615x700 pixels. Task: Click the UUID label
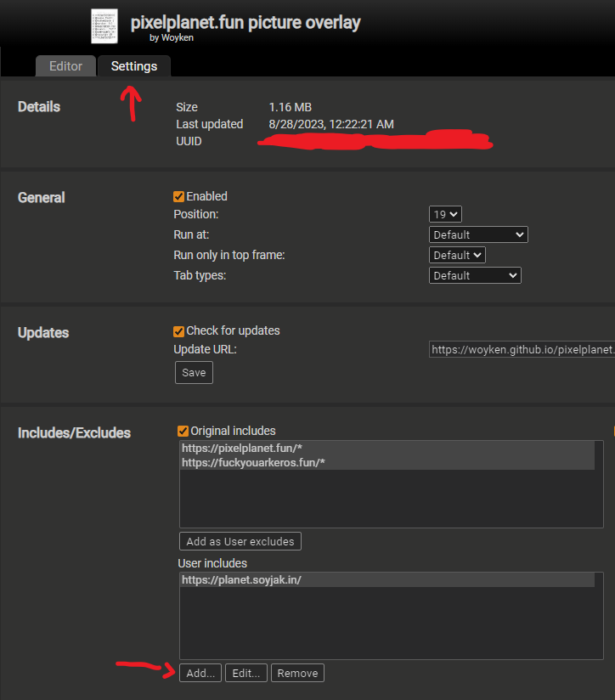[189, 141]
